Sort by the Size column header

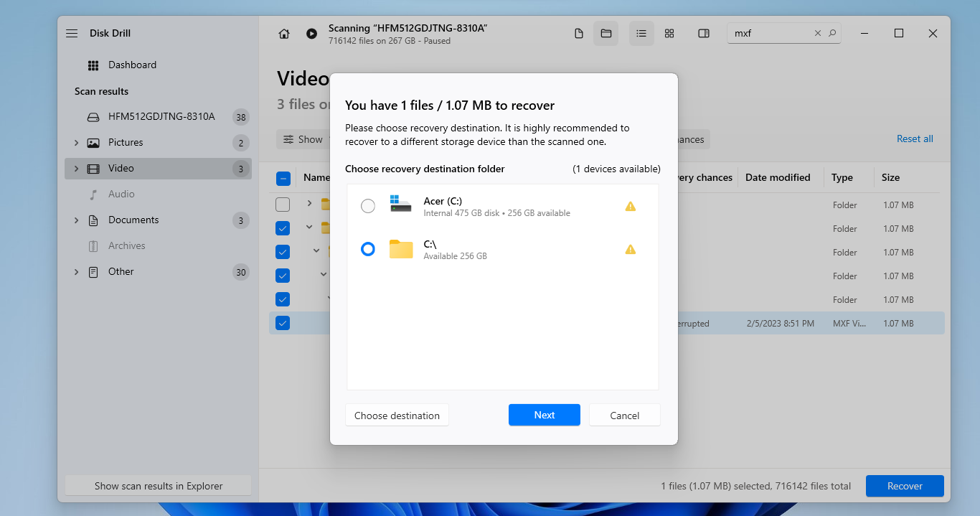point(890,178)
